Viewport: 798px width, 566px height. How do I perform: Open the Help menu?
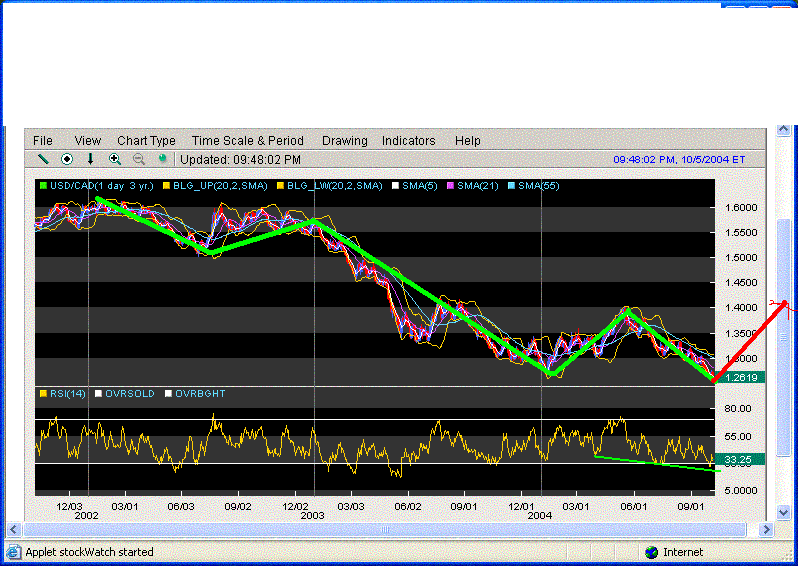(467, 141)
